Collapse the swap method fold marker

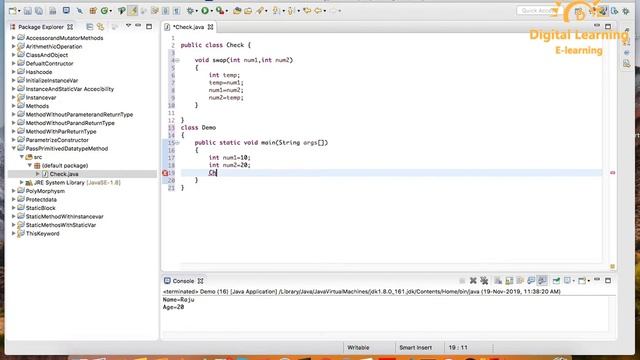(178, 60)
